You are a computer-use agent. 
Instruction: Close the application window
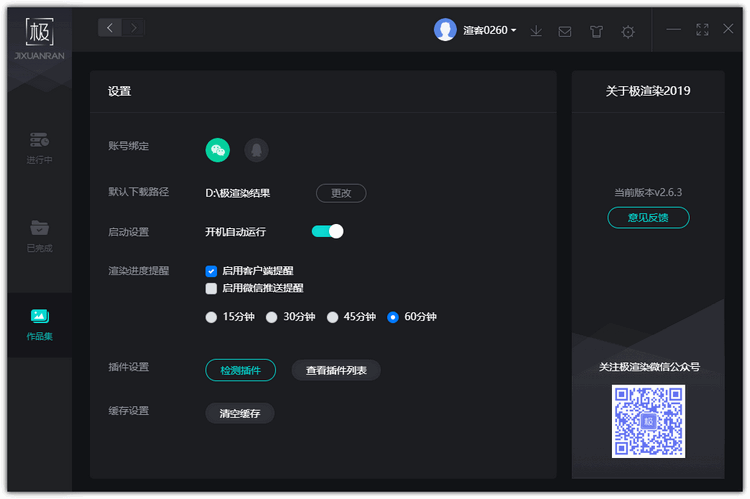click(x=728, y=29)
